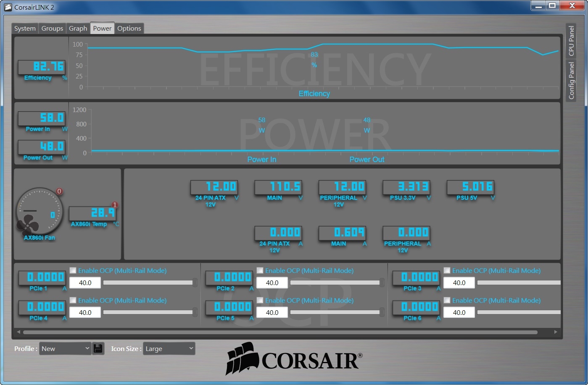Click the Power In legend under the power graph
Image resolution: width=588 pixels, height=385 pixels.
262,160
